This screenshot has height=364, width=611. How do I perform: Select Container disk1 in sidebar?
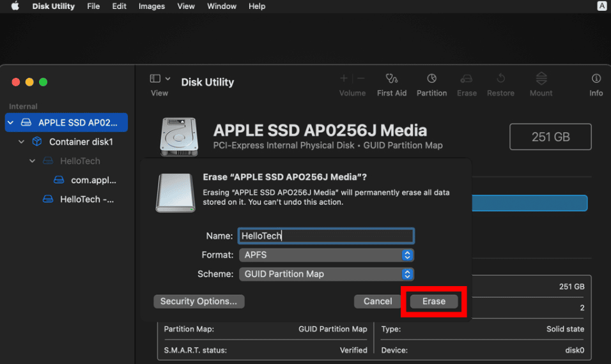tap(81, 142)
